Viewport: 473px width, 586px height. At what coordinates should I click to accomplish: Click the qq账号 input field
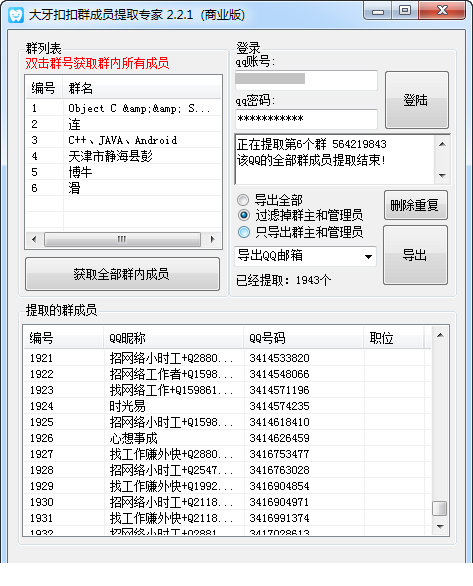click(x=306, y=80)
